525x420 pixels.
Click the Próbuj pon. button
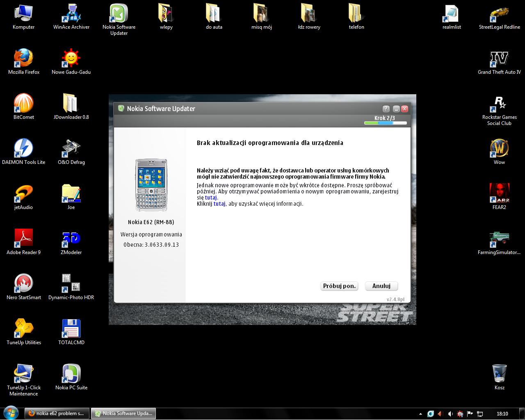[x=339, y=286]
